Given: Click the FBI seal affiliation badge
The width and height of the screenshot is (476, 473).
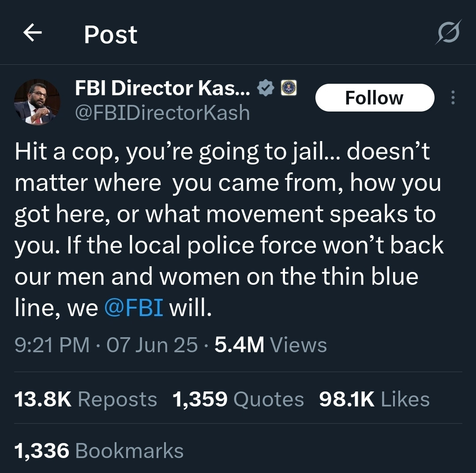Looking at the screenshot, I should click(x=289, y=88).
